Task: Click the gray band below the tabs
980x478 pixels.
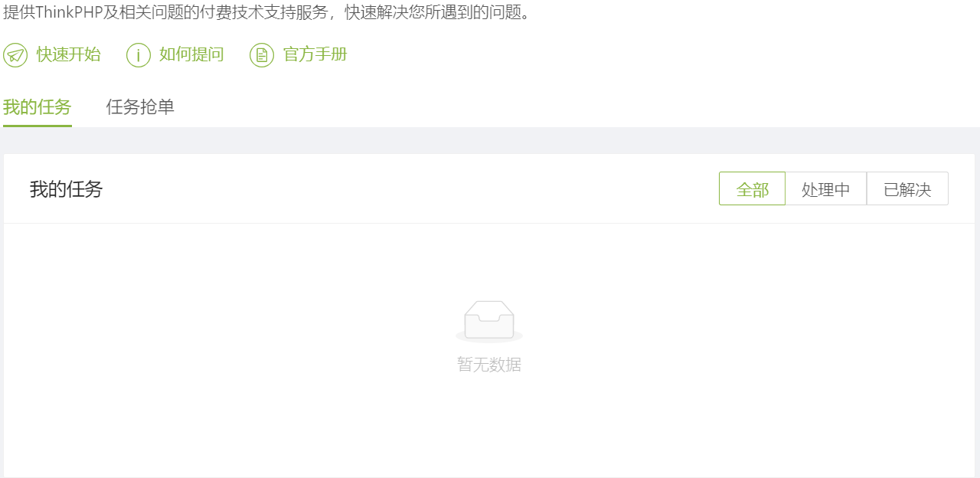Action: coord(490,140)
